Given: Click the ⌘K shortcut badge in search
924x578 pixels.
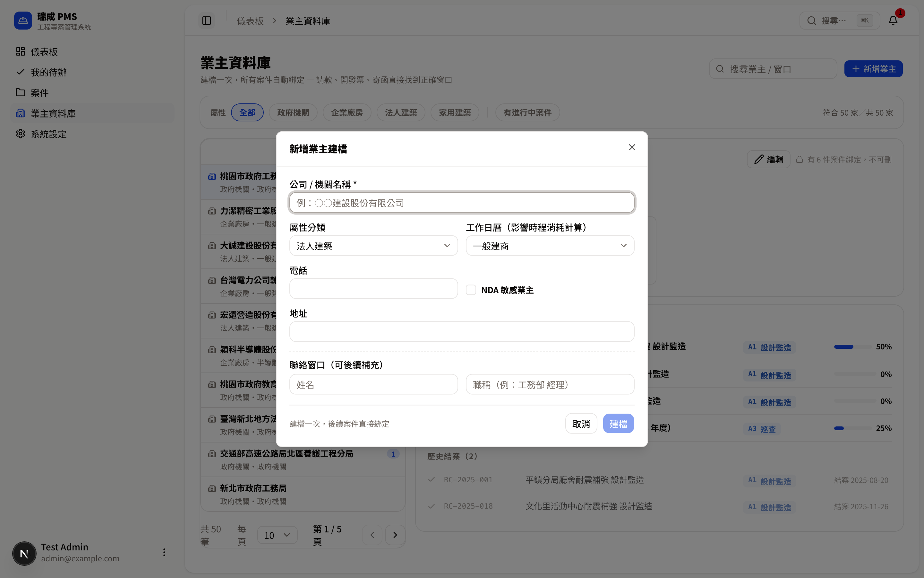Looking at the screenshot, I should (x=865, y=20).
